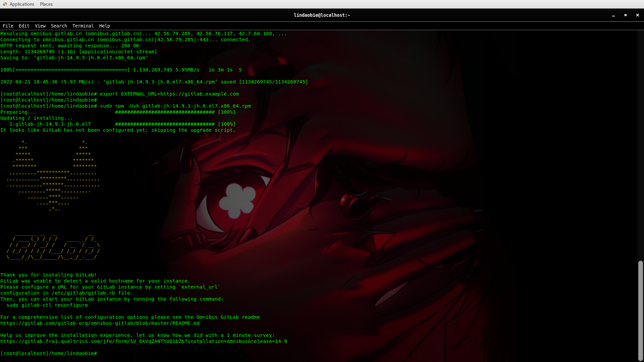Viewport: 644px width, 362px height.
Task: Click the GitLab README.md URL
Action: point(100,323)
